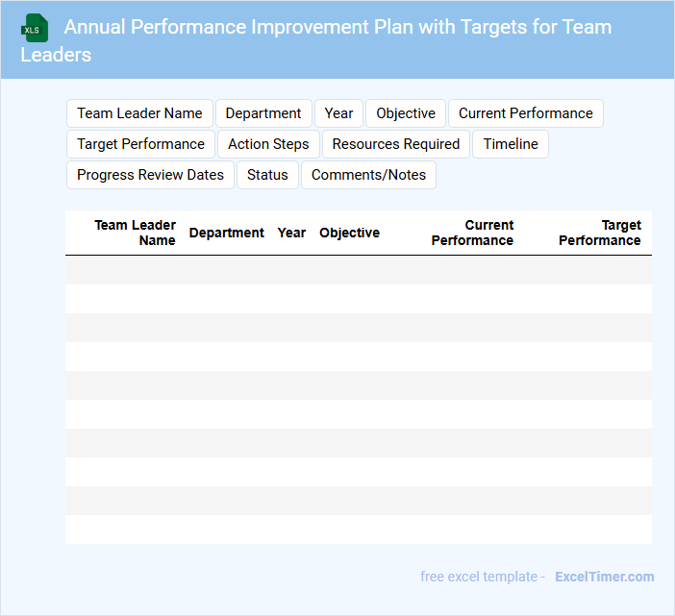Click the Team Leader Name column header
The image size is (675, 616).
(135, 233)
